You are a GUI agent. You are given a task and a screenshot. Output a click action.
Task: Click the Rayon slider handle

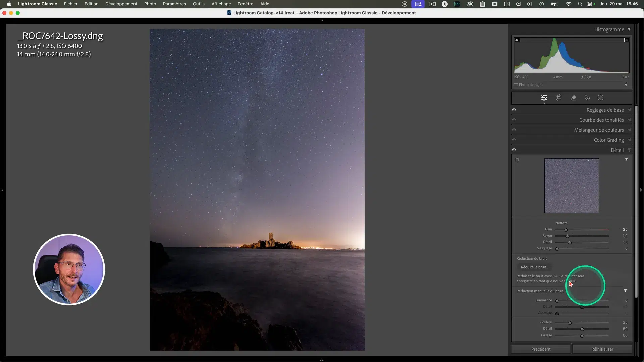tap(567, 236)
